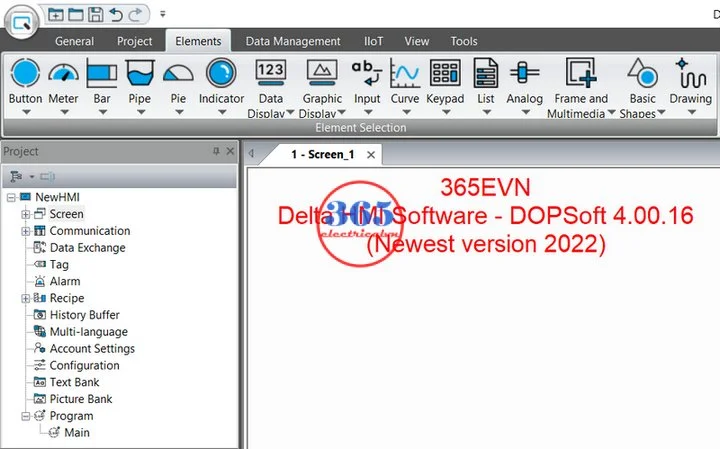Open a project using folder icon
Image resolution: width=720 pixels, height=449 pixels.
pos(76,15)
